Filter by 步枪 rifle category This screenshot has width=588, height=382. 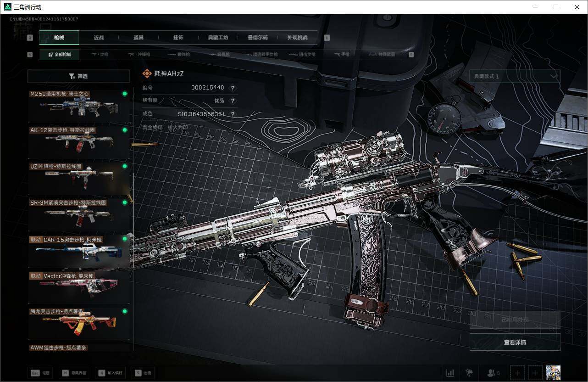100,54
